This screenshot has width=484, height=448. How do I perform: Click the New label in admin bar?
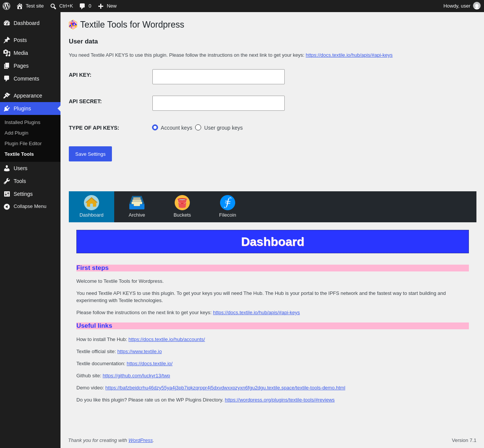(112, 6)
